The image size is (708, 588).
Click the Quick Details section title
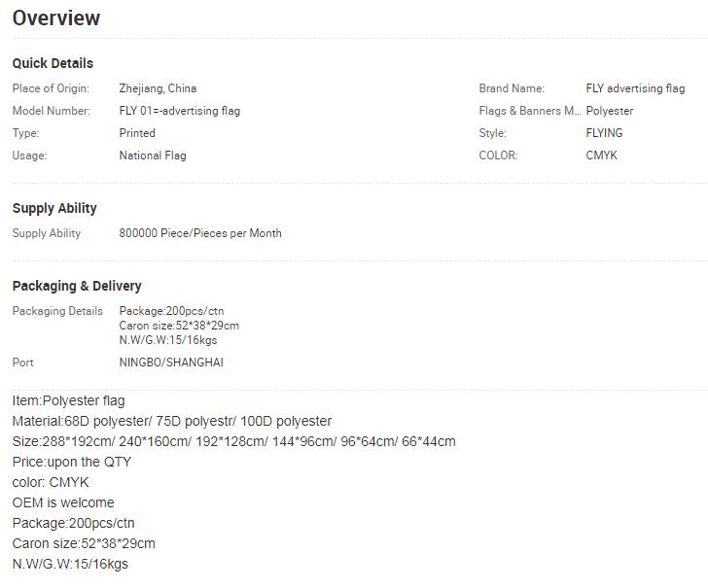click(x=53, y=63)
